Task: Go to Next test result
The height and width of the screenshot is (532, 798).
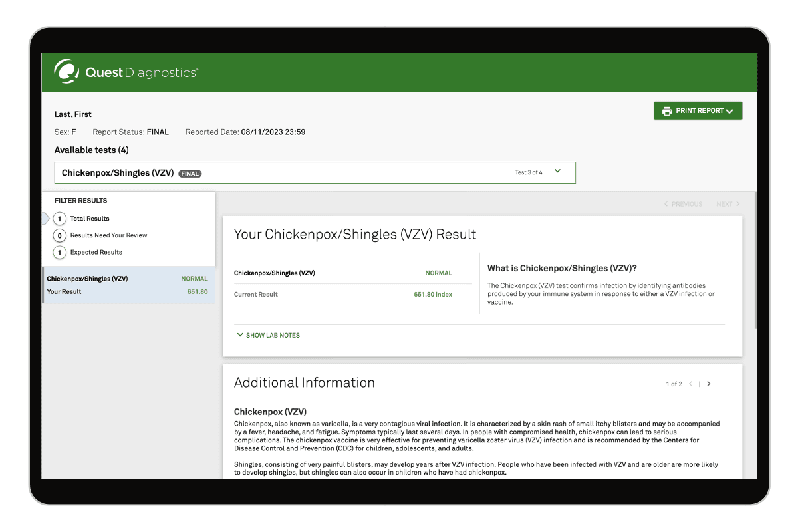Action: [728, 204]
